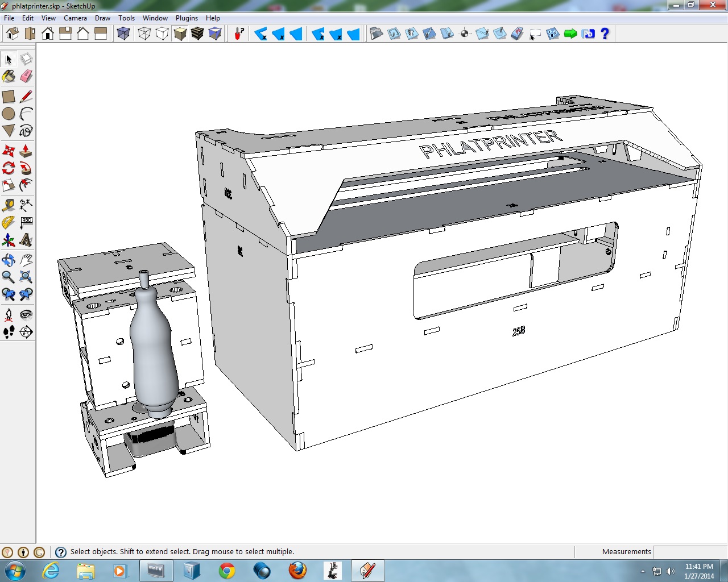
Task: Activate the Protractor tool
Action: point(9,223)
